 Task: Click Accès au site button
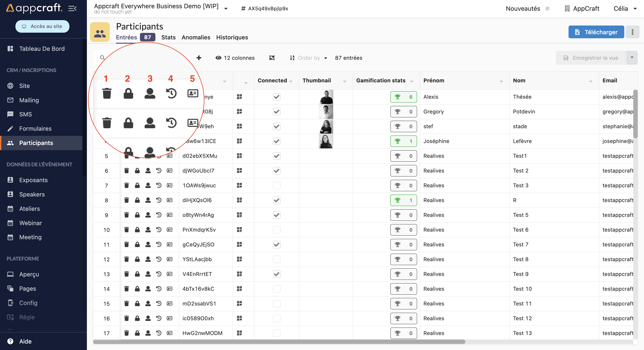click(43, 26)
